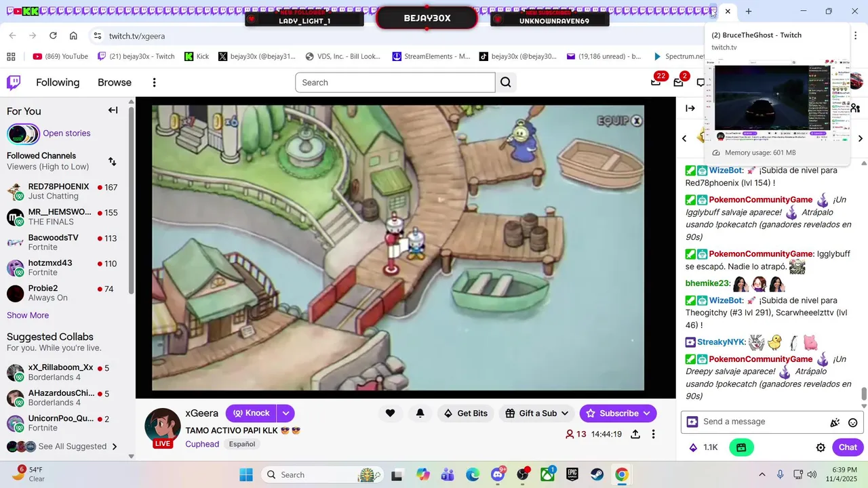Click the left sidebar scrollbar
Viewport: 868px width, 488px height.
pos(131,200)
